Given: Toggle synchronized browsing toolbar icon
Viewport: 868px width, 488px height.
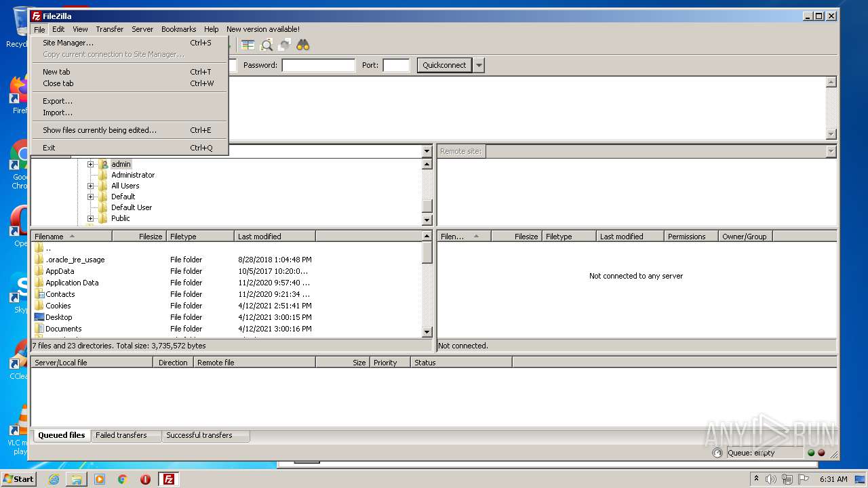Looking at the screenshot, I should pyautogui.click(x=284, y=45).
